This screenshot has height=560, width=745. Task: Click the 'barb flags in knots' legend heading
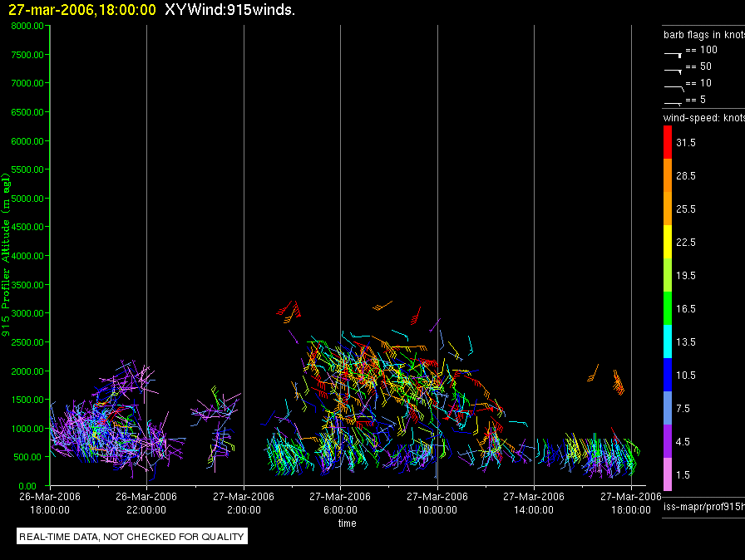tap(704, 35)
